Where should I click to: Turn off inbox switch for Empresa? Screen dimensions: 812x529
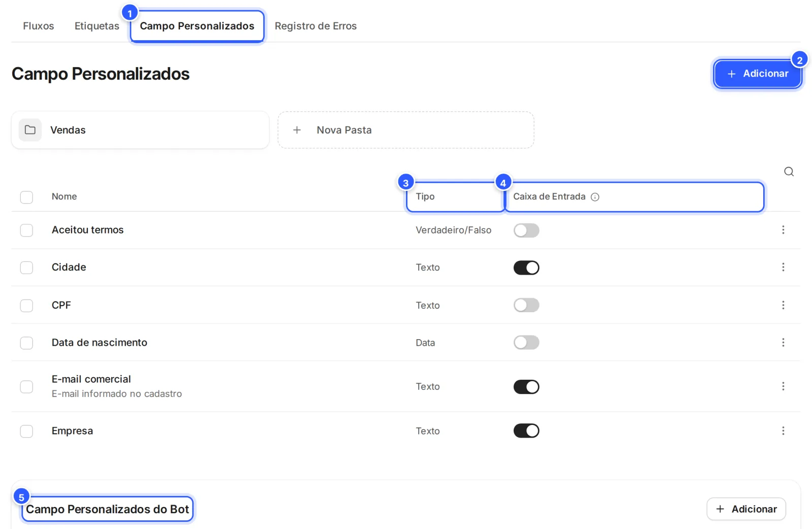(x=526, y=431)
